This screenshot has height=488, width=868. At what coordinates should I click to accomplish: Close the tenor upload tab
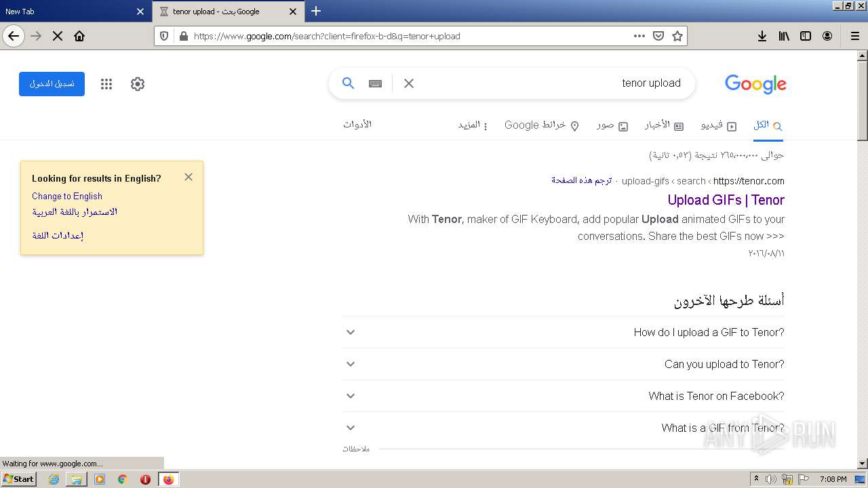(x=293, y=12)
